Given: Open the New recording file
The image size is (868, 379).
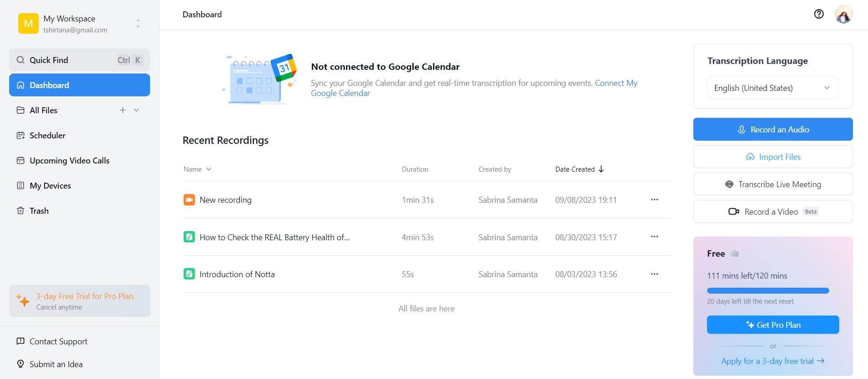Looking at the screenshot, I should (225, 200).
